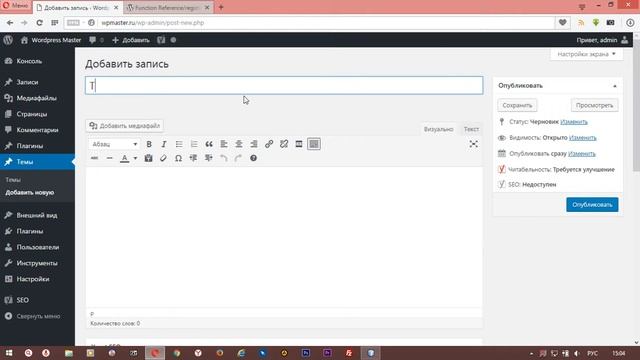Screen dimensions: 640x360
Task: Clear formatting with the eraser icon
Action: click(163, 158)
